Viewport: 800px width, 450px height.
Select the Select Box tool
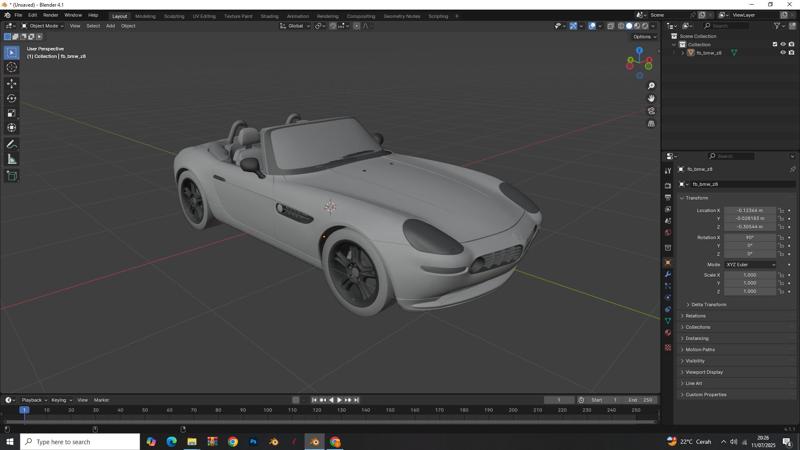(x=11, y=53)
